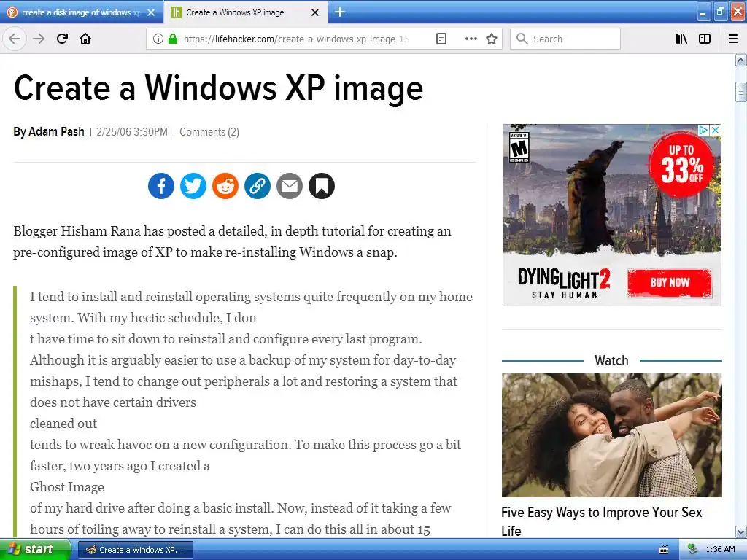Viewport: 747px width, 560px height.
Task: Click the scrollbar up arrow
Action: click(740, 61)
